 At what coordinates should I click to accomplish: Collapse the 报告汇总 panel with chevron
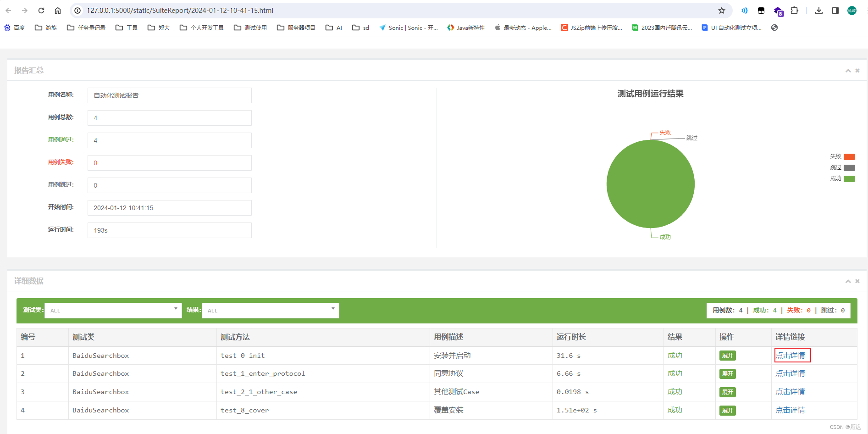(848, 71)
